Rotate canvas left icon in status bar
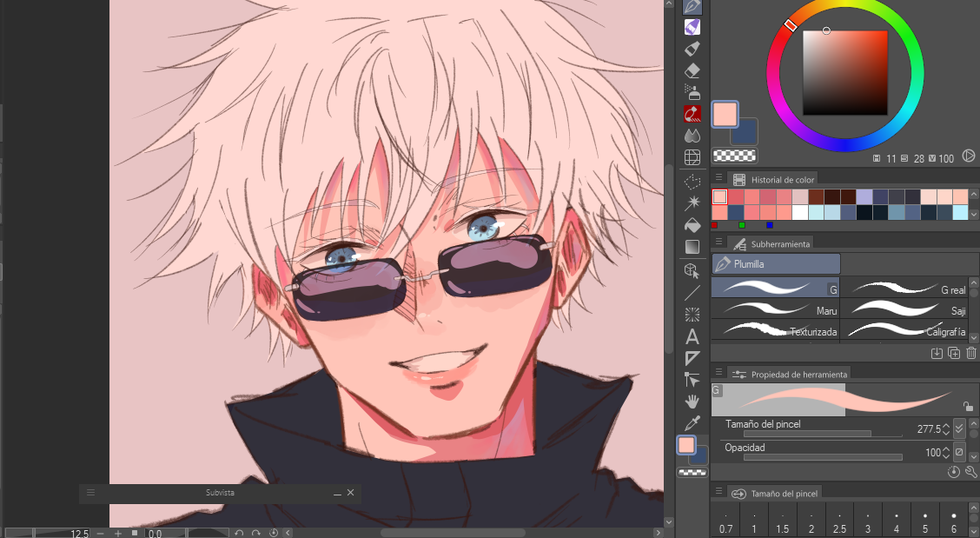This screenshot has width=980, height=538. [239, 533]
